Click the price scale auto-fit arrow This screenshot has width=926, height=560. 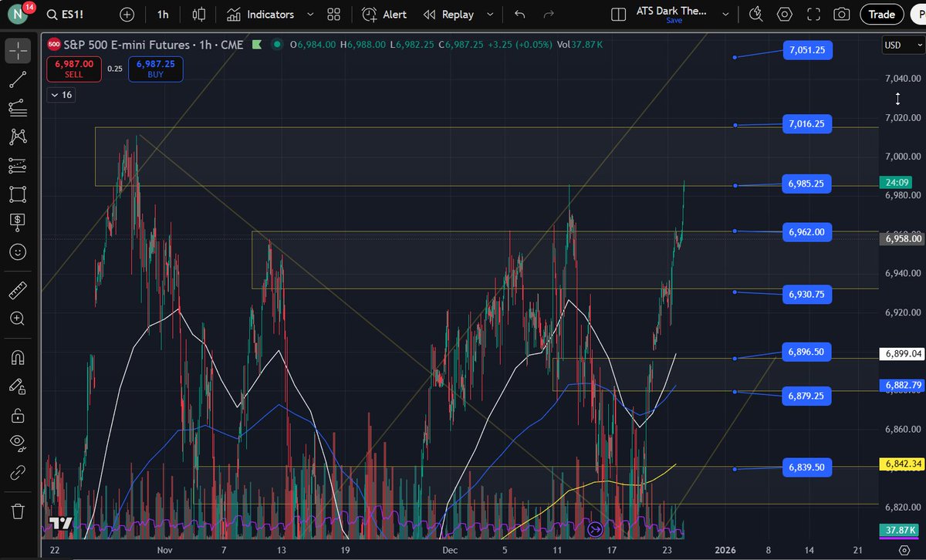[897, 99]
